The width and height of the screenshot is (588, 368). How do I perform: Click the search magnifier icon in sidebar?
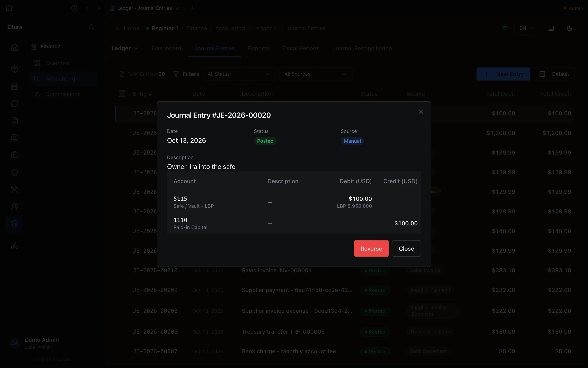(x=91, y=27)
